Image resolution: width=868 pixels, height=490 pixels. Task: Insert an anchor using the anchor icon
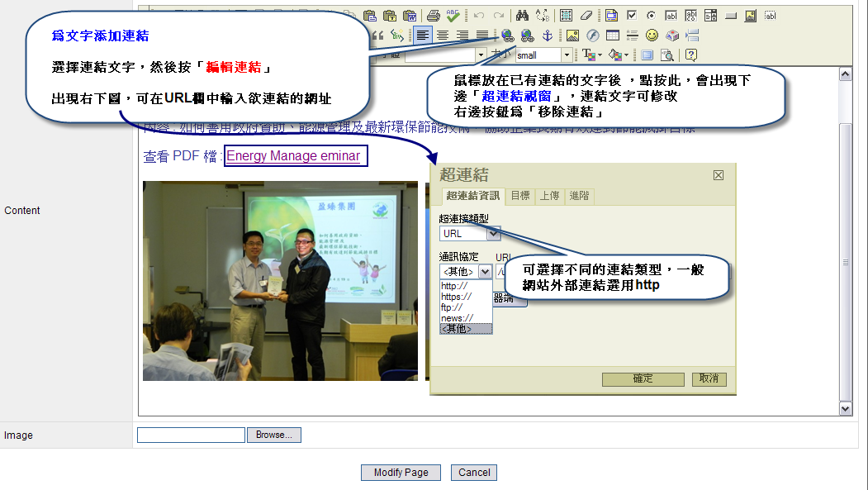tap(546, 36)
